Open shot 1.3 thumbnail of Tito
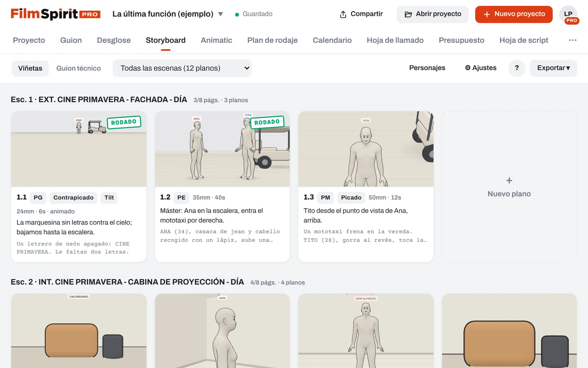 tap(366, 149)
